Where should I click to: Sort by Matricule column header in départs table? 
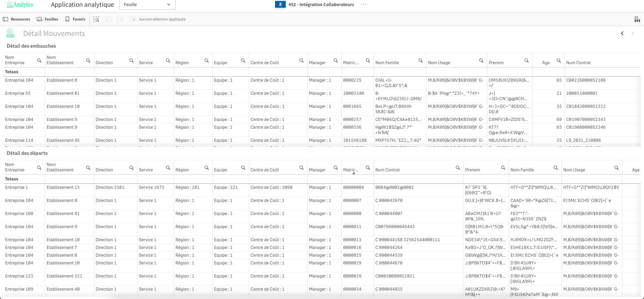351,170
